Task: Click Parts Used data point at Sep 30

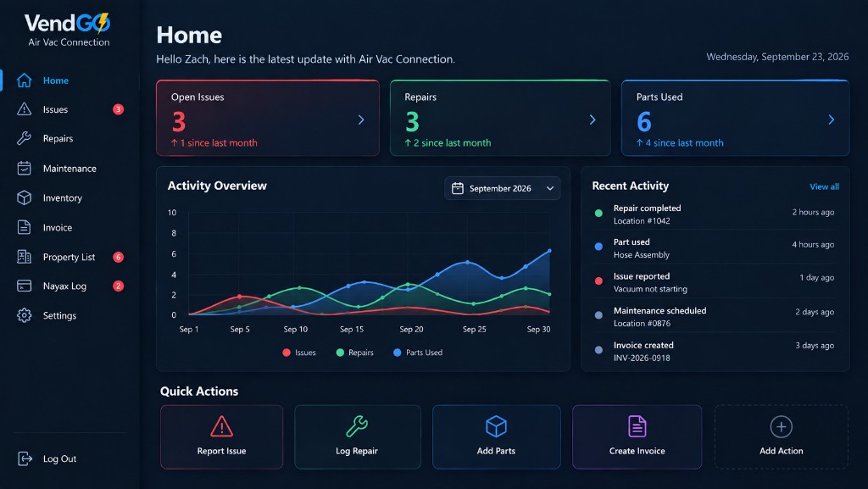Action: pos(549,251)
